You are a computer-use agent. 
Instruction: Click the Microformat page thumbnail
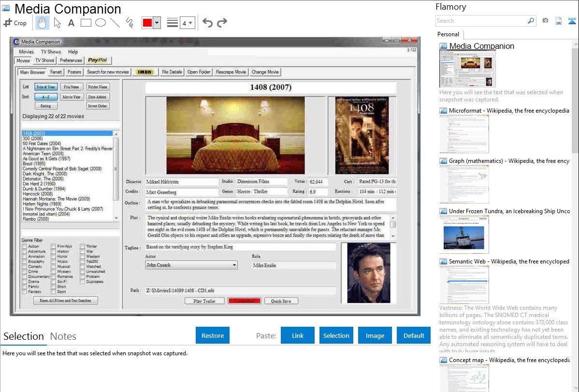click(464, 134)
